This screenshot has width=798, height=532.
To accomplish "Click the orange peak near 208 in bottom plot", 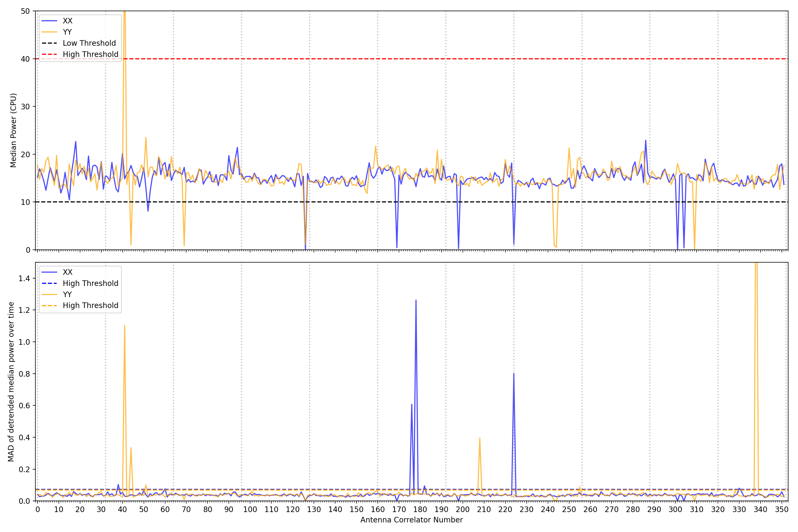I will point(479,438).
